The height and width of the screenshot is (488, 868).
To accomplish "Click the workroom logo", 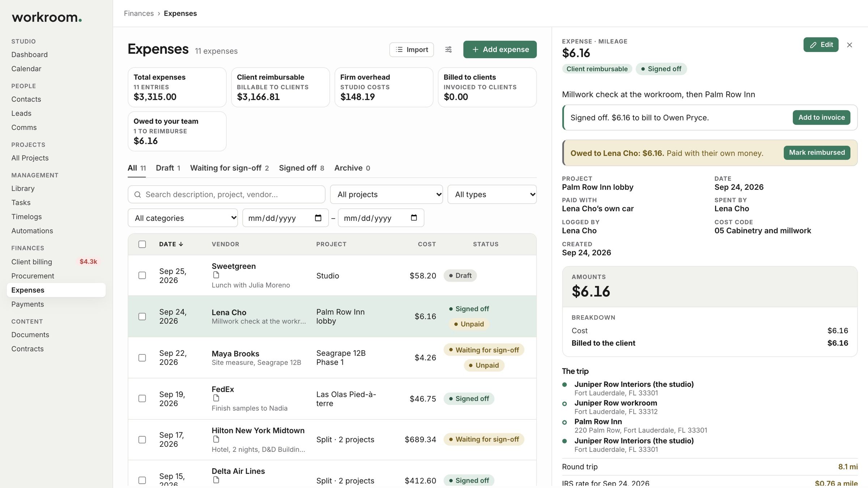I will coord(47,17).
